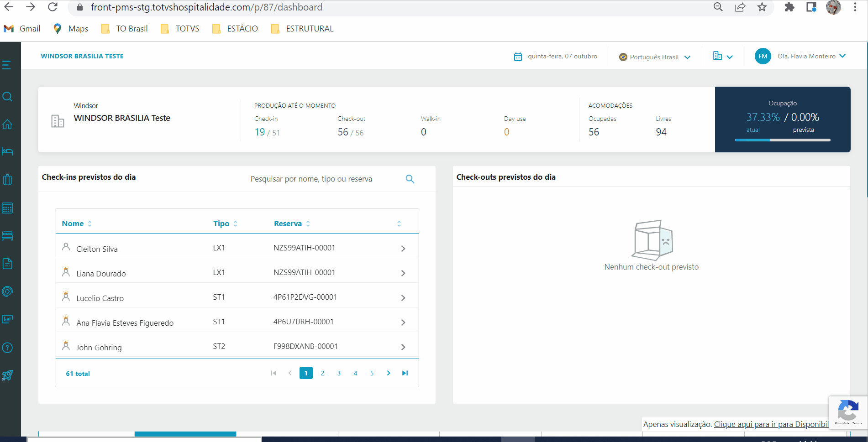
Task: Expand the Cleiton Silva row chevron
Action: 403,249
